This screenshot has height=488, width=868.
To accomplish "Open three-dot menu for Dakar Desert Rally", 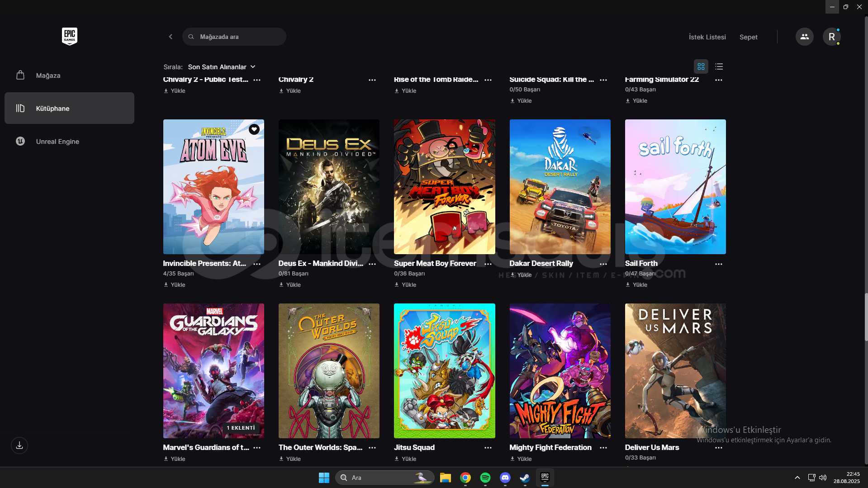I will click(603, 264).
